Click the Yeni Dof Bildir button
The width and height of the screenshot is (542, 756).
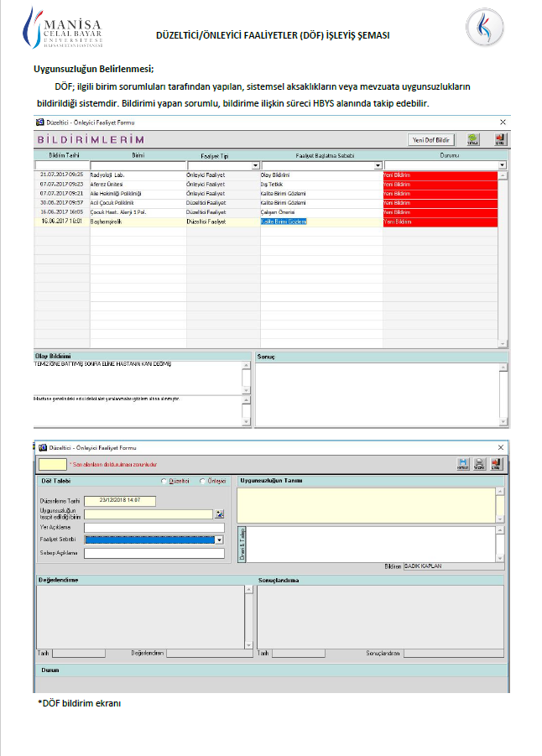(432, 139)
